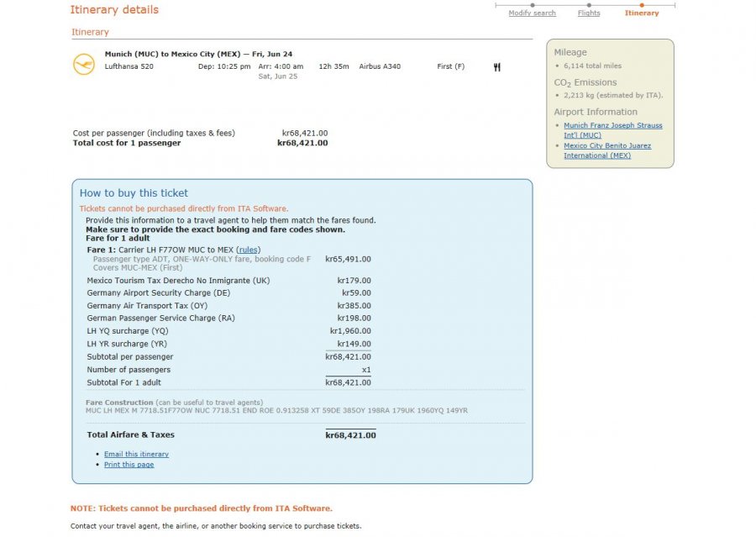Click the How to buy this ticket heading

point(134,193)
